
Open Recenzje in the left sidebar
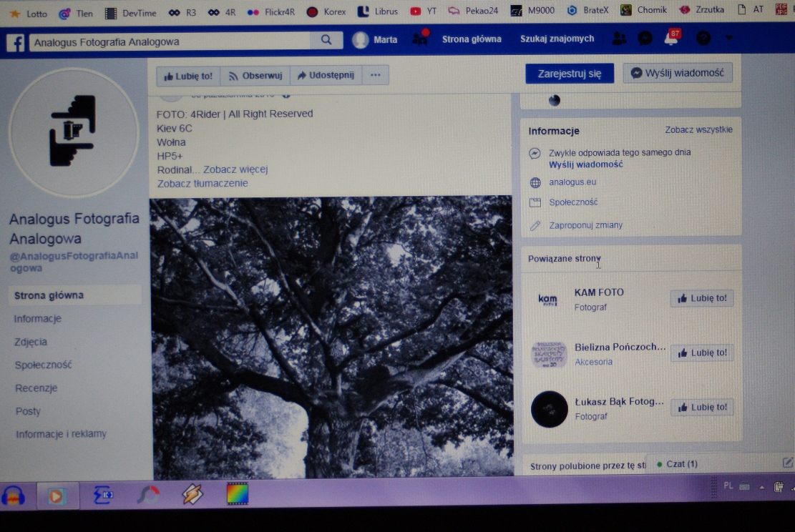(x=36, y=388)
